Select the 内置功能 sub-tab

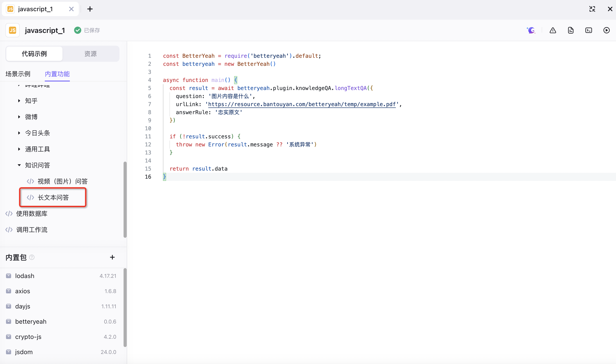pos(57,74)
